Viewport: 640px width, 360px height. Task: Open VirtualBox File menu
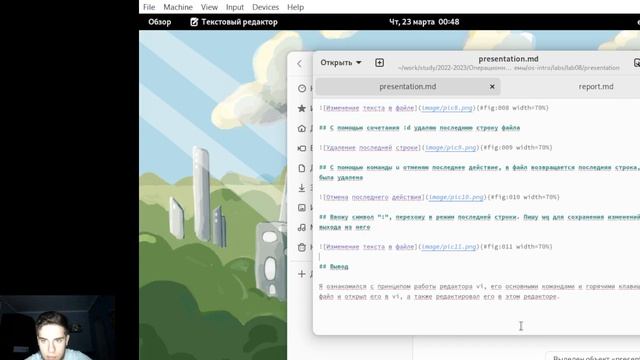tap(149, 7)
